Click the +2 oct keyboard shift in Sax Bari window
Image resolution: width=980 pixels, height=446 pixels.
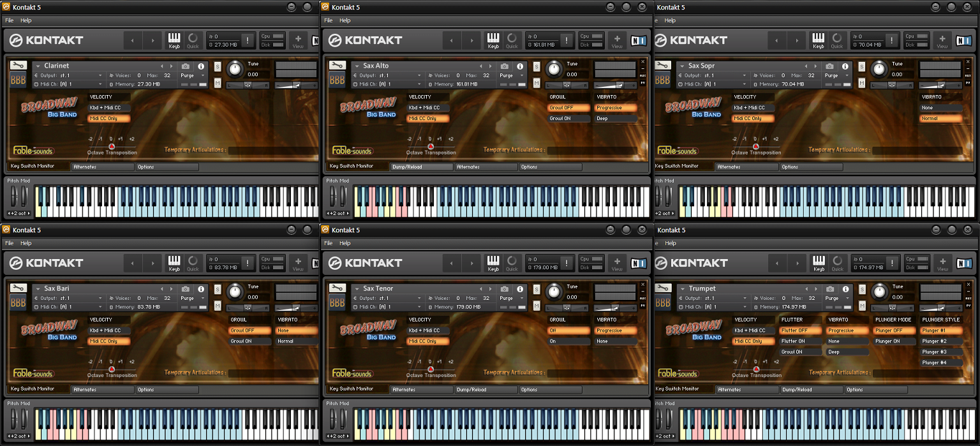click(18, 436)
